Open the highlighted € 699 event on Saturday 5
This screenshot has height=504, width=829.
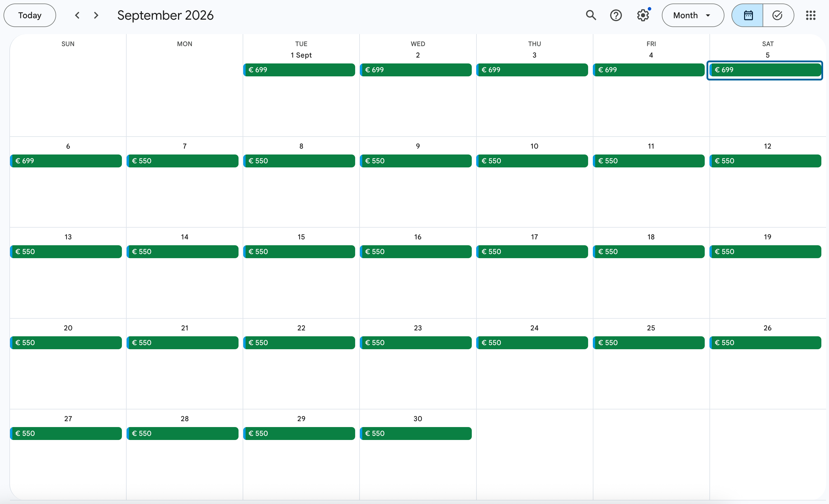(x=765, y=70)
